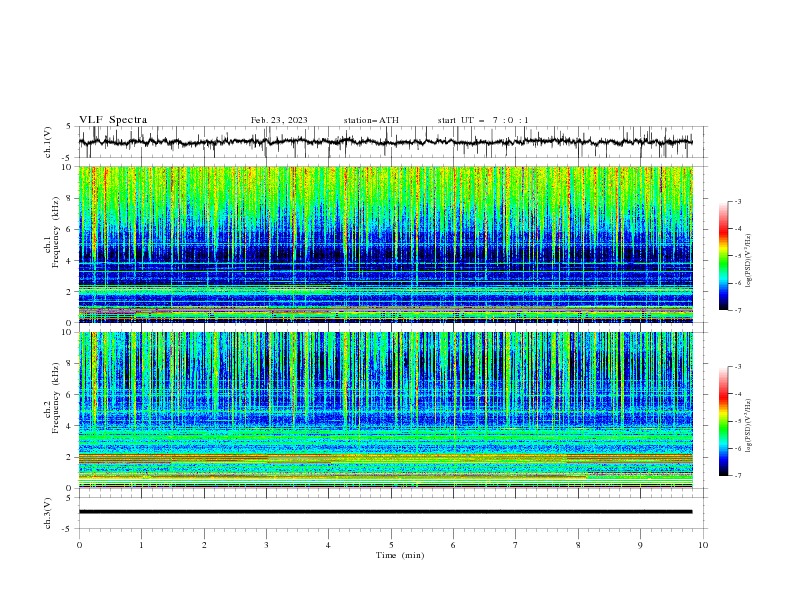Click the time axis tick label "7"
This screenshot has width=792, height=612.
[516, 545]
